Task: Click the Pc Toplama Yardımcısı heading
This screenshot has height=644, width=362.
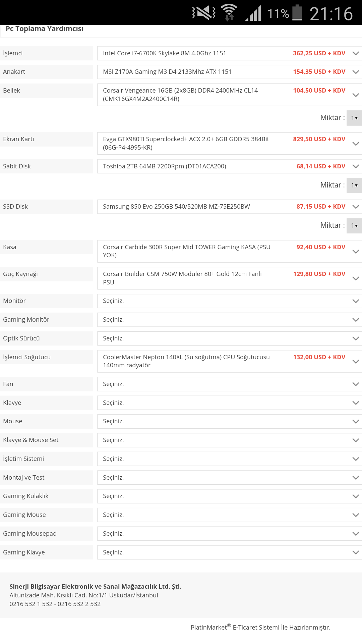Action: pos(45,29)
